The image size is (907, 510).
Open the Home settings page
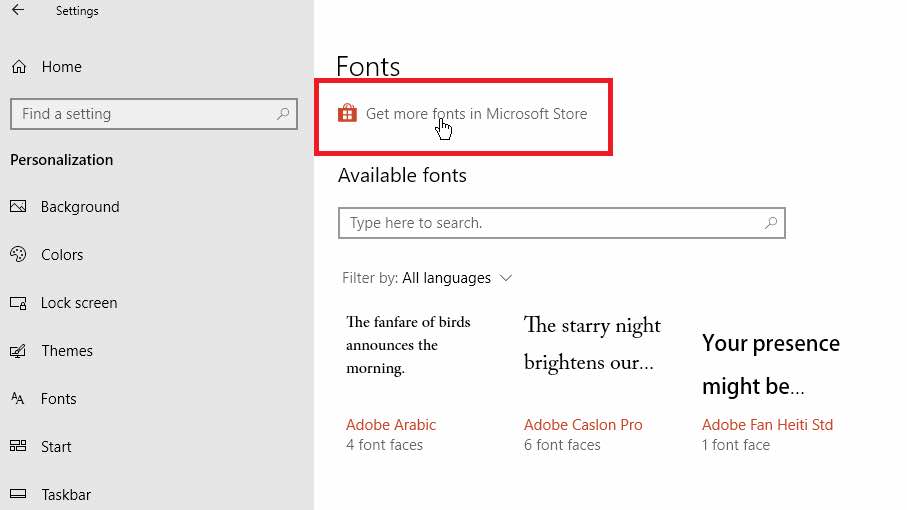point(61,67)
